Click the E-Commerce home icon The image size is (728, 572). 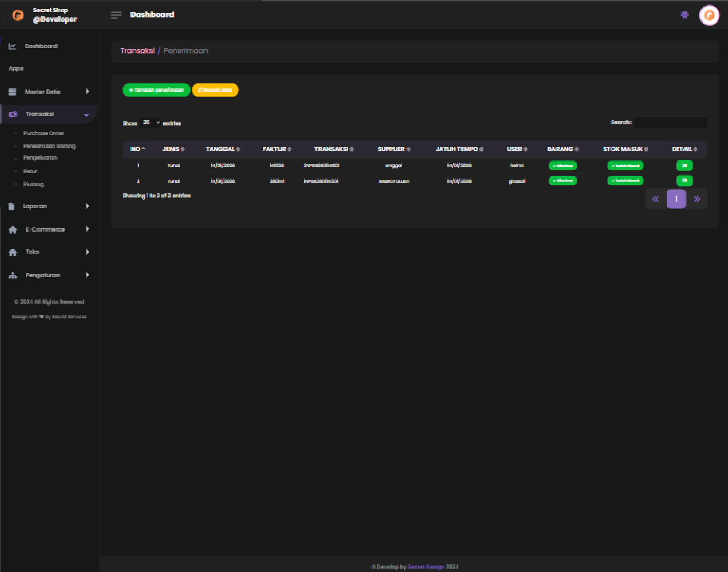point(13,230)
